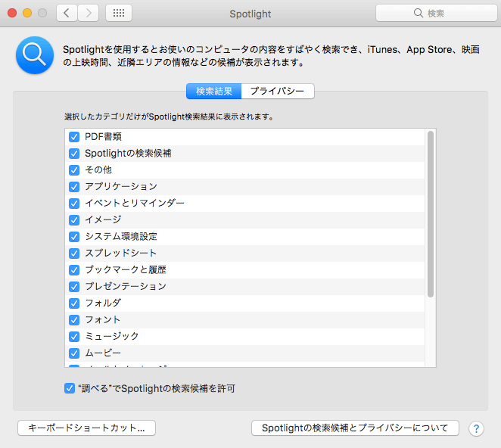The width and height of the screenshot is (501, 448).
Task: Minimize the window with yellow button
Action: tap(27, 13)
